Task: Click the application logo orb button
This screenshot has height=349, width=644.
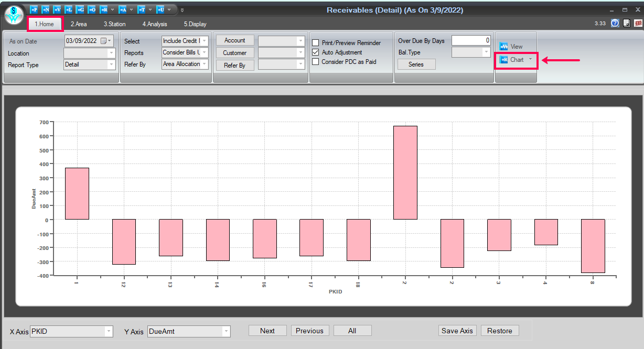Action: click(14, 14)
